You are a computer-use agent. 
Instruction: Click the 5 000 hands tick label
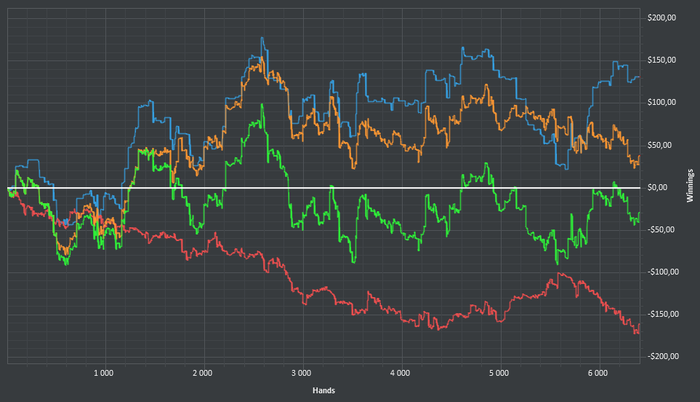[499, 373]
